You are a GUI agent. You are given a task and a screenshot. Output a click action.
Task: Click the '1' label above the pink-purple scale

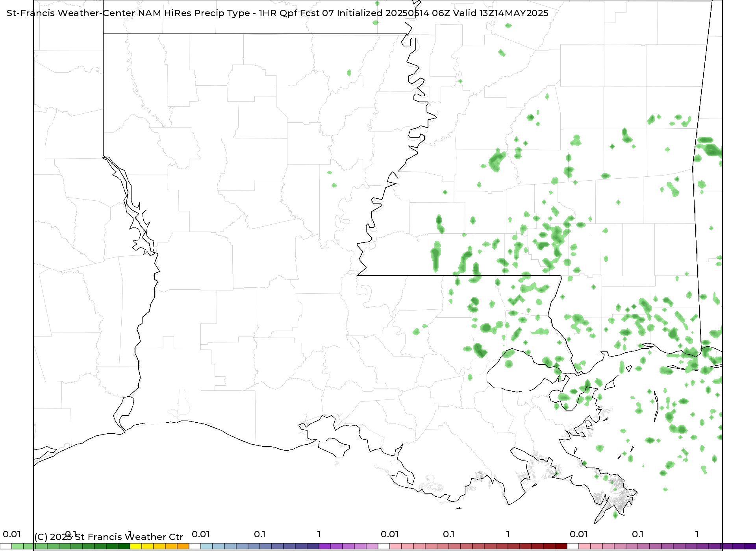pyautogui.click(x=697, y=534)
